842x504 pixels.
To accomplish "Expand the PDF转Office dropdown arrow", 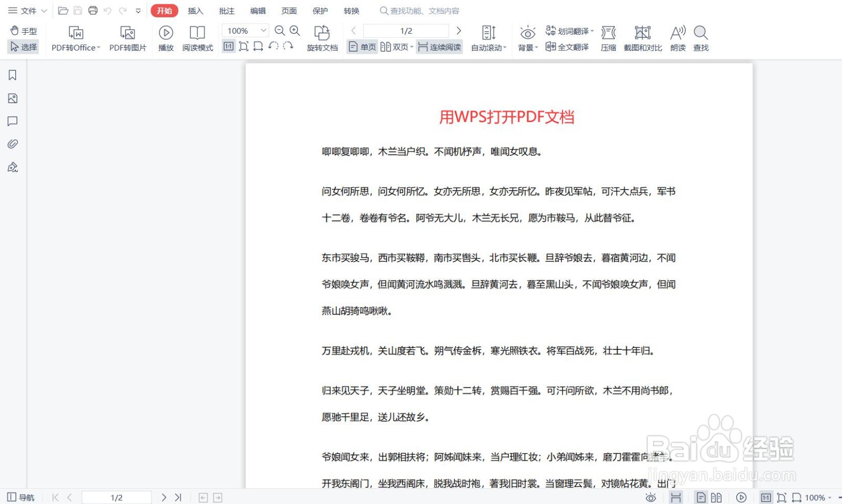I will click(98, 48).
